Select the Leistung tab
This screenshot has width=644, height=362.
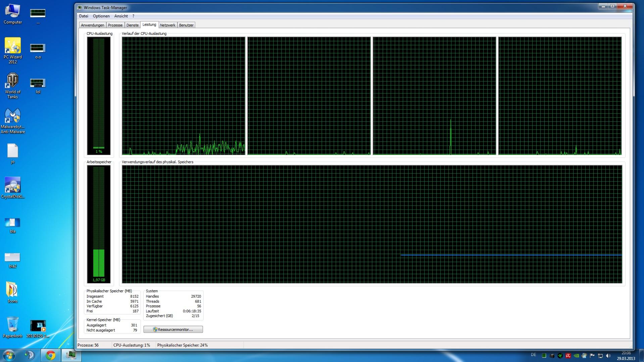(x=149, y=24)
